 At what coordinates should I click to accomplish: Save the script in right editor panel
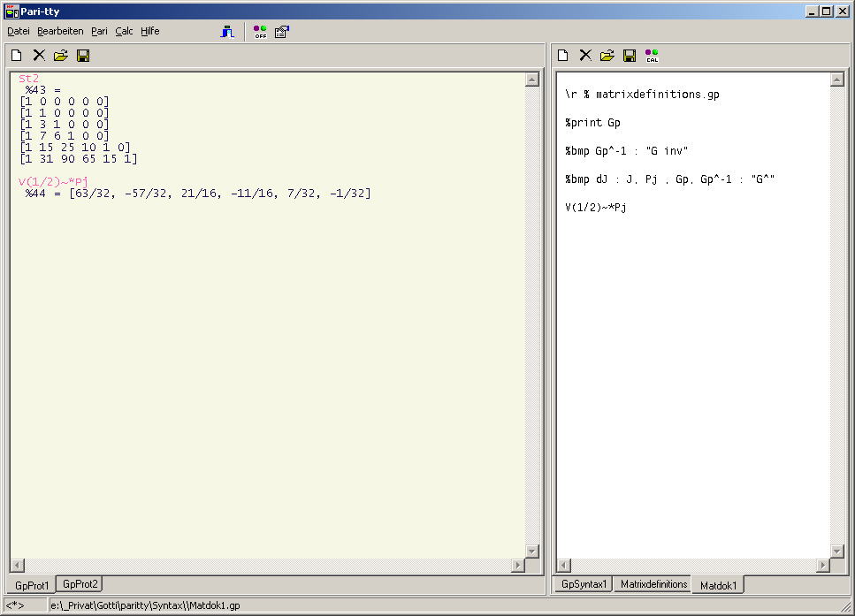coord(629,56)
